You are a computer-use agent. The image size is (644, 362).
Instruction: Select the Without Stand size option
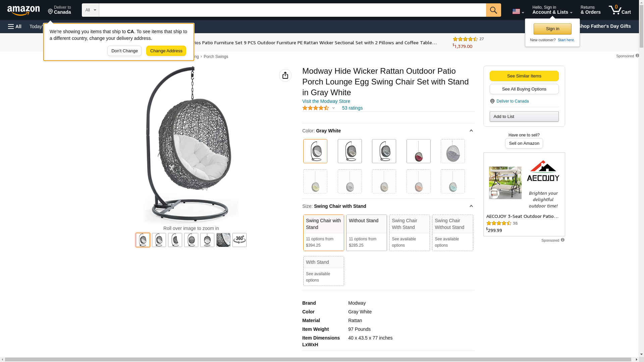pos(366,233)
